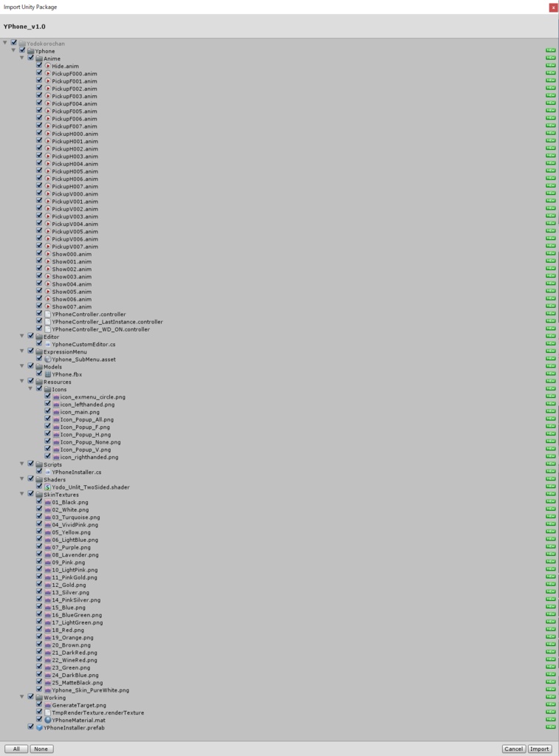Click the Icon_Popup_None.png texture icon
Viewport: 559px width, 756px height.
point(56,442)
